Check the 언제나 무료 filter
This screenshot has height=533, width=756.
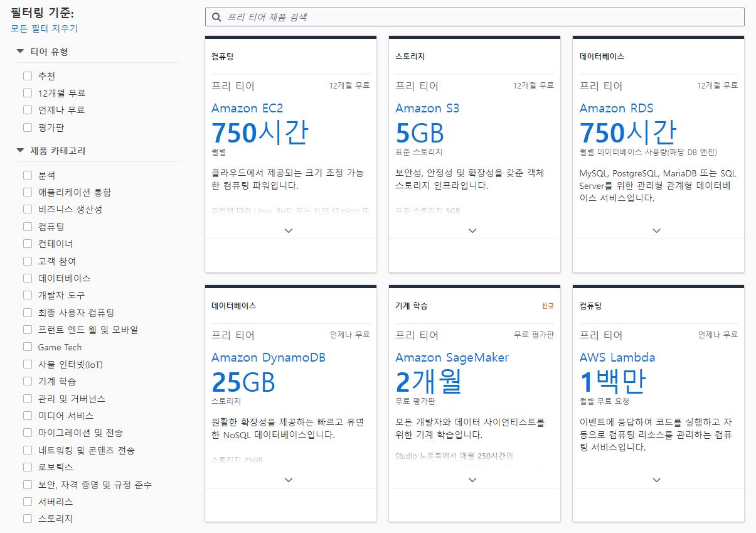(x=28, y=110)
